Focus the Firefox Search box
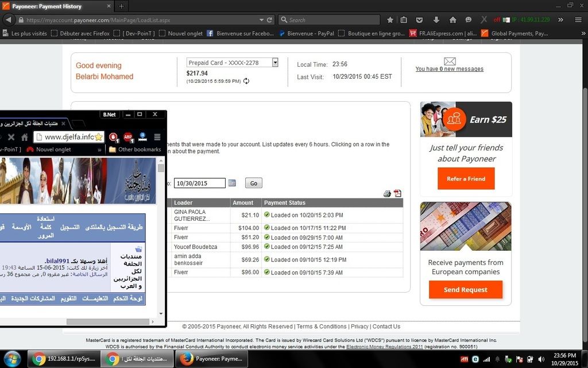This screenshot has width=588, height=368. (329, 20)
